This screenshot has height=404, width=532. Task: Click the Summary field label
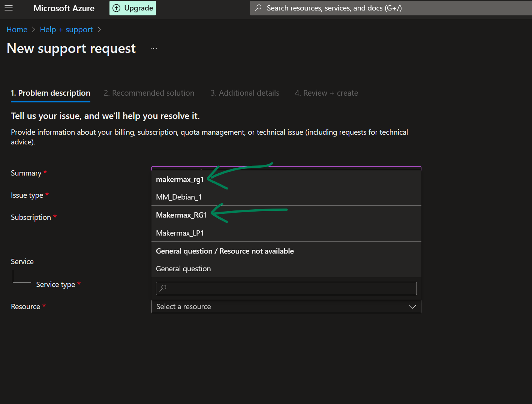point(26,173)
